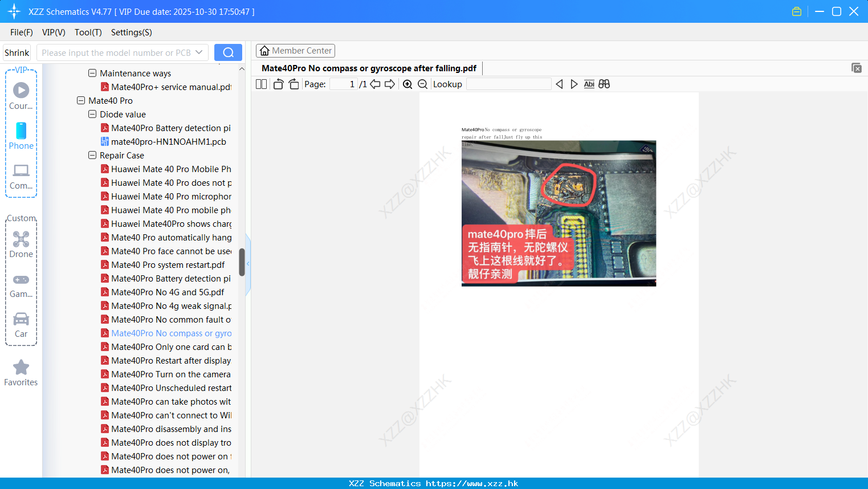
Task: Rotate page counterclockwise
Action: pyautogui.click(x=278, y=84)
